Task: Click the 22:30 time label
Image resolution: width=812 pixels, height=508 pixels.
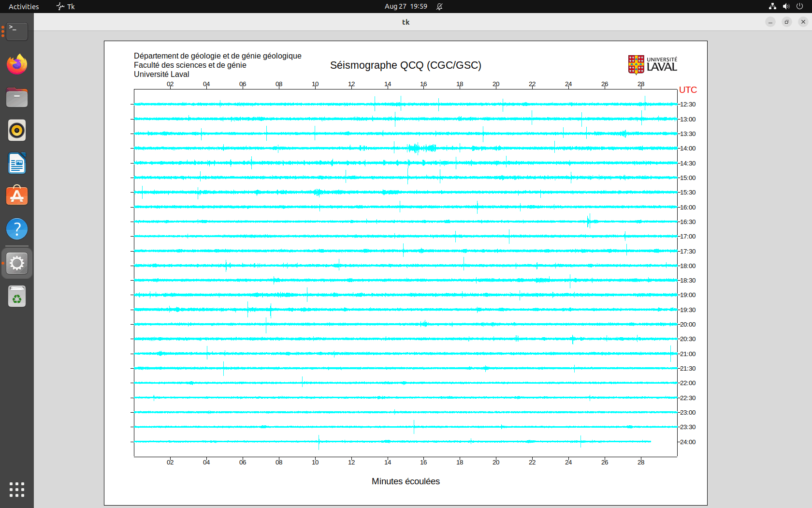Action: coord(688,398)
